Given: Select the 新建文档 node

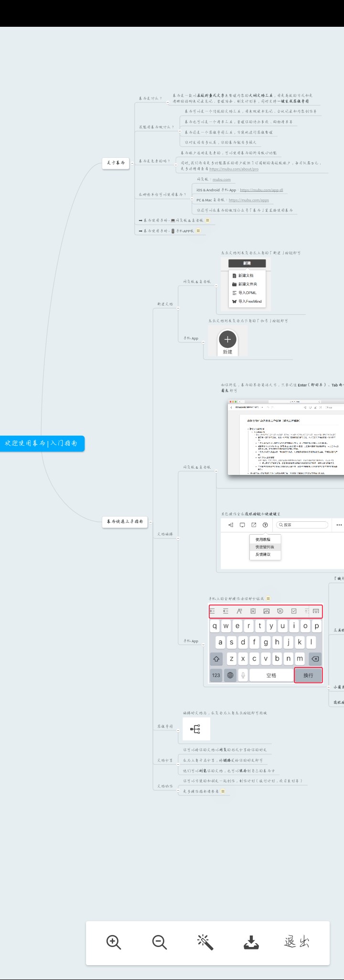Looking at the screenshot, I should pyautogui.click(x=165, y=304).
